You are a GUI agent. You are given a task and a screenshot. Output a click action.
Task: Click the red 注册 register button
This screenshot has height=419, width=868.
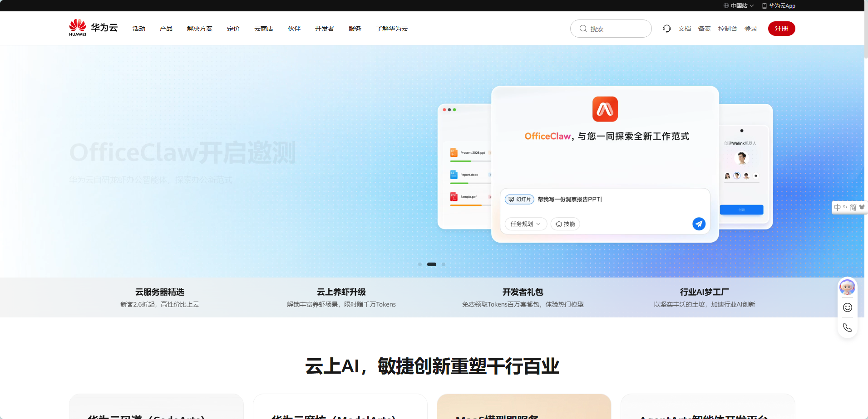coord(781,29)
